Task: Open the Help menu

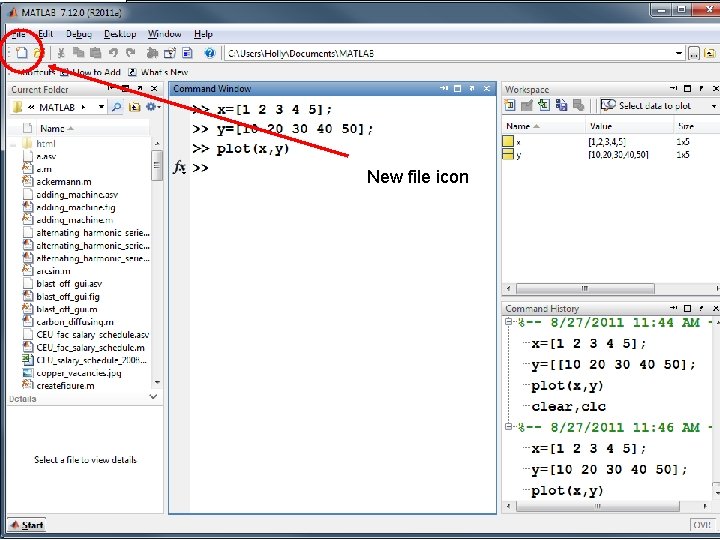Action: (x=203, y=34)
